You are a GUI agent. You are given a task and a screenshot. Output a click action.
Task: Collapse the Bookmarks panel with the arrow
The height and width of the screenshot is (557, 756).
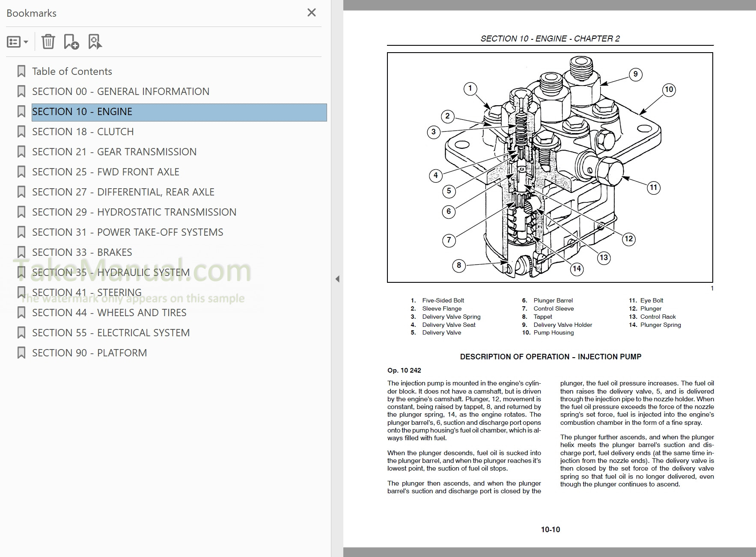[x=338, y=278]
